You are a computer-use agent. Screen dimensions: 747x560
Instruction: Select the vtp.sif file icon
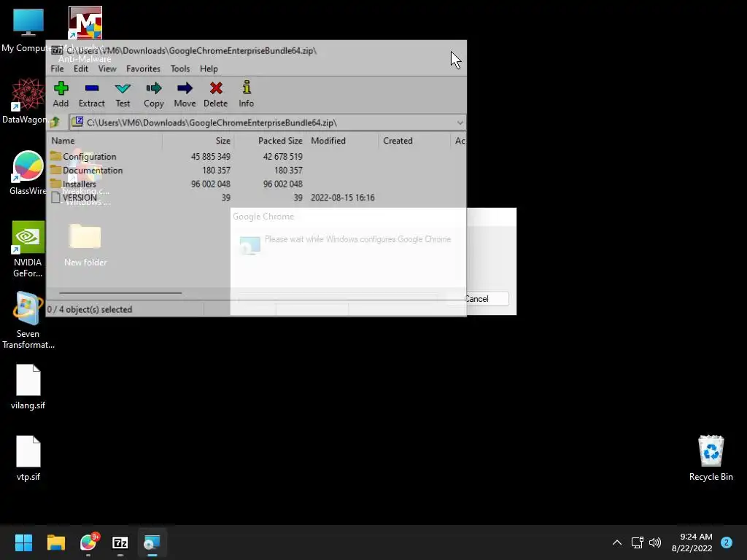tap(28, 459)
